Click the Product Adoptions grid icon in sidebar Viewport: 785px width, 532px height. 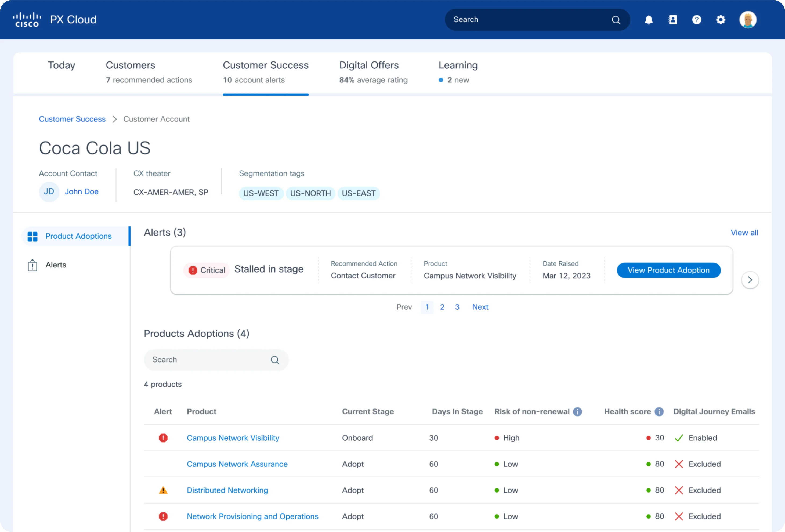[32, 236]
